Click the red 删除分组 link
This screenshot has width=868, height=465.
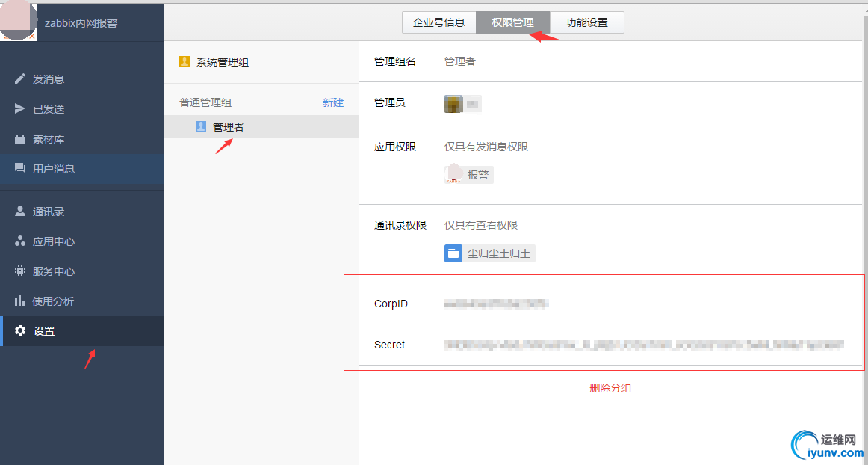tap(610, 388)
